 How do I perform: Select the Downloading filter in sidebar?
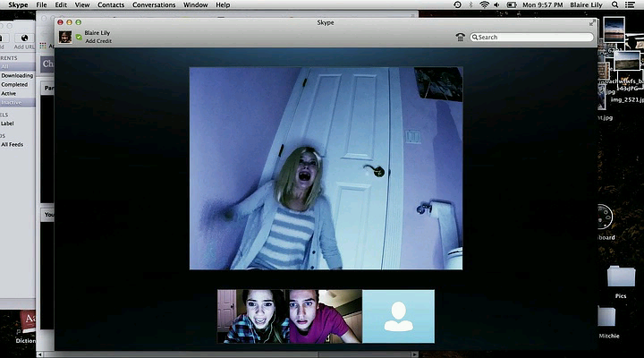[x=17, y=75]
